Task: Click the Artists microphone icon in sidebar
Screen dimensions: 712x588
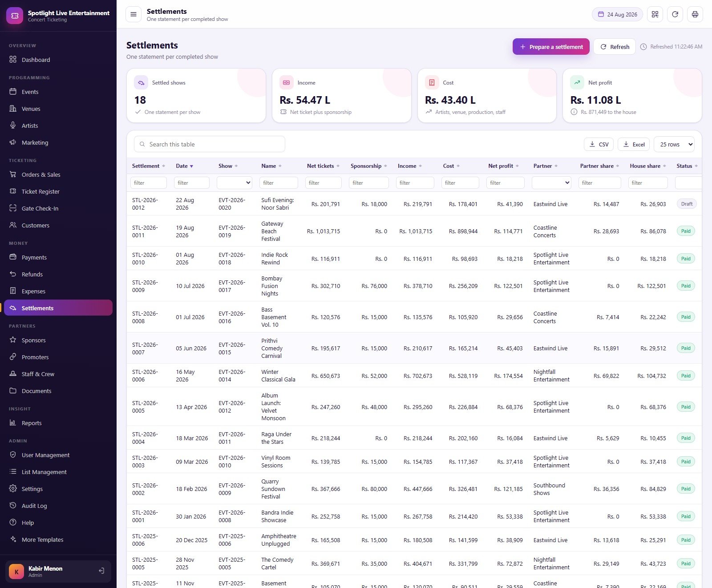Action: click(x=13, y=126)
